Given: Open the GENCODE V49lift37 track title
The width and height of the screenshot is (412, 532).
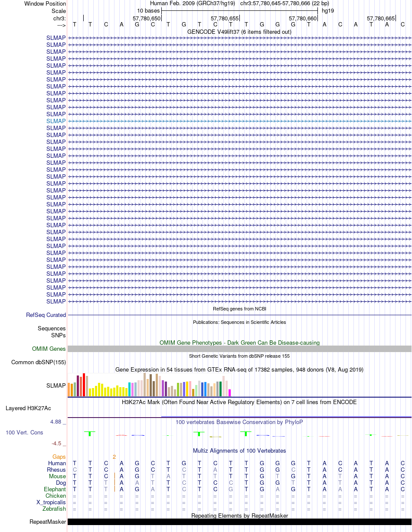Looking at the screenshot, I should 239,32.
